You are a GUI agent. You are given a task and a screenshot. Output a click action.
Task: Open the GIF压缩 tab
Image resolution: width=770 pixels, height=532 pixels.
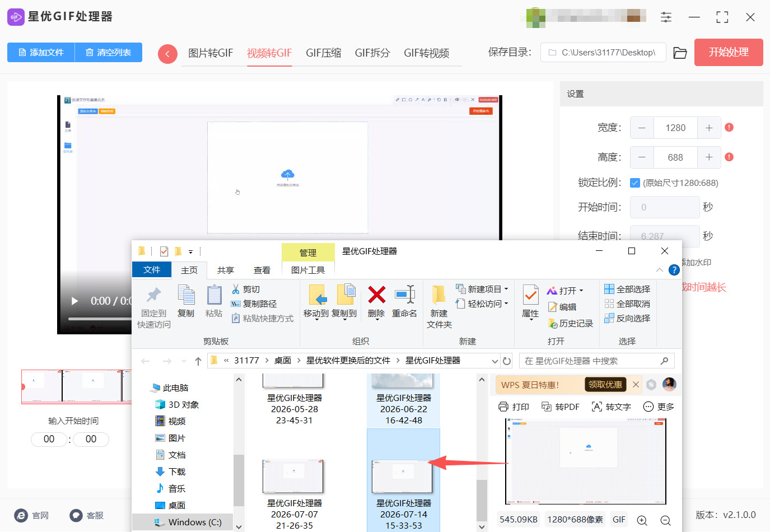pos(324,53)
